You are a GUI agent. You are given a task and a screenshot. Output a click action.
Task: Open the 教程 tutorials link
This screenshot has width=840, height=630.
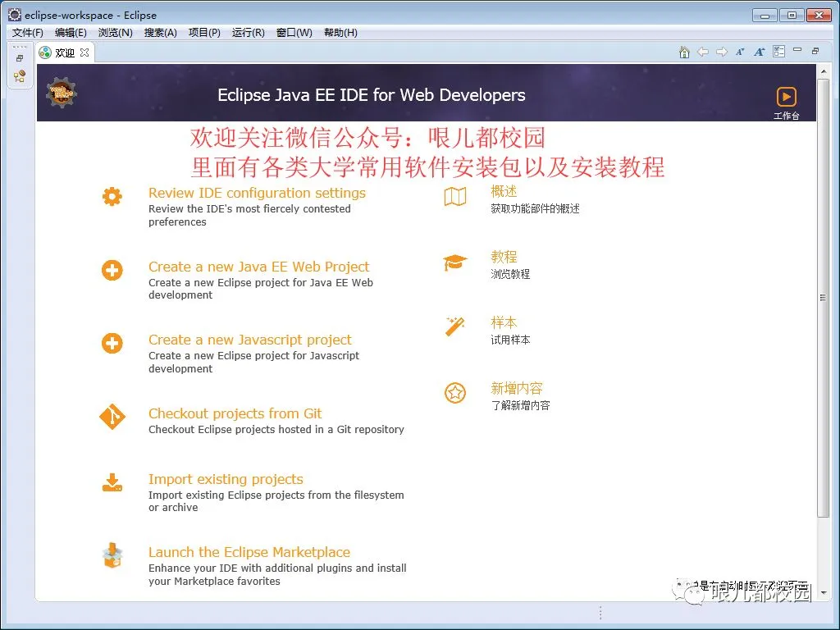tap(504, 257)
